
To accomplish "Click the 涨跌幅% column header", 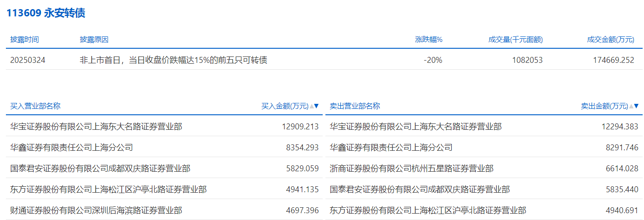I will coord(429,40).
